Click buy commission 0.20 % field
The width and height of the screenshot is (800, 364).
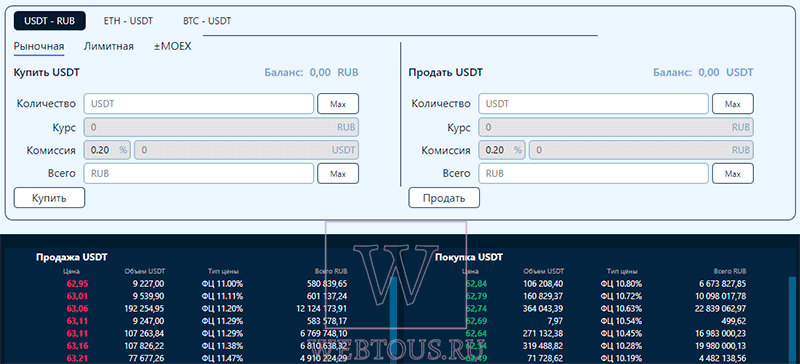pyautogui.click(x=107, y=151)
